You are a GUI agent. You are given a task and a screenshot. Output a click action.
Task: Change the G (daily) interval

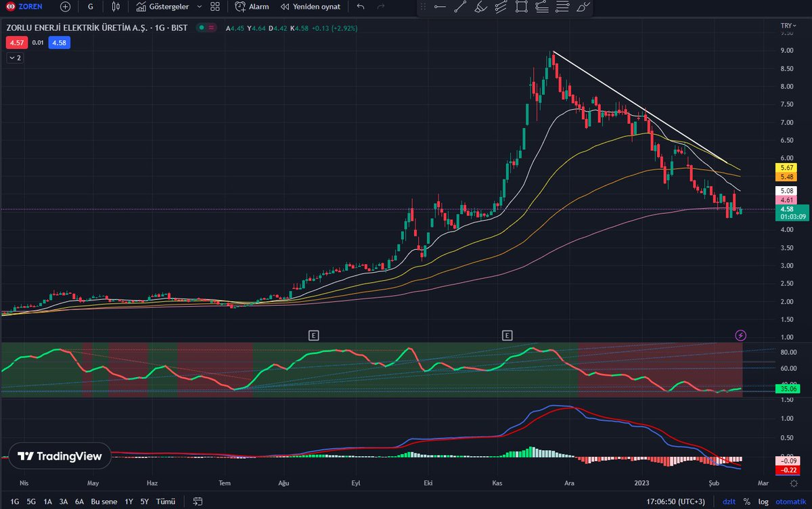(x=91, y=6)
